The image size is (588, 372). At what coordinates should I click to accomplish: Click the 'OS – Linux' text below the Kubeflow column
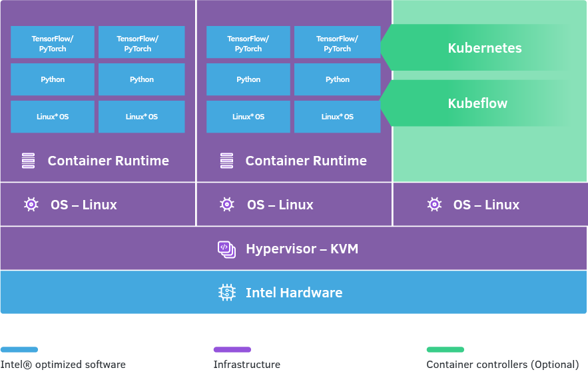tap(486, 205)
